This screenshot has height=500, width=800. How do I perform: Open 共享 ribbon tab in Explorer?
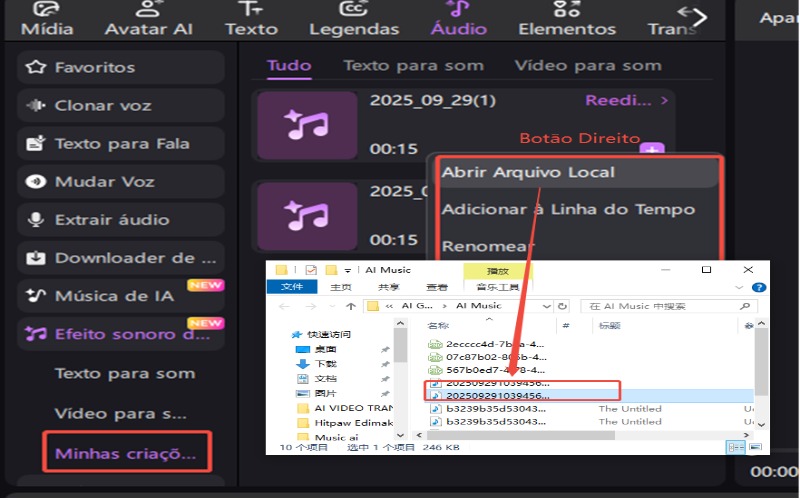[388, 287]
